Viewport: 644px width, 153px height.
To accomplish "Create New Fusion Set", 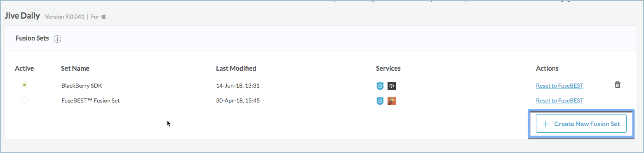I will pyautogui.click(x=581, y=124).
